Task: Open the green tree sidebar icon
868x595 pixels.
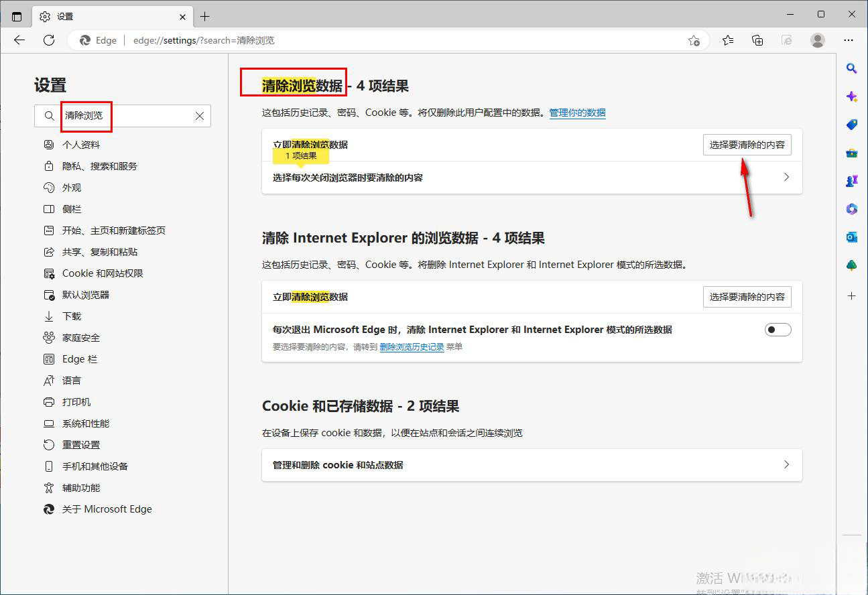Action: pyautogui.click(x=852, y=265)
